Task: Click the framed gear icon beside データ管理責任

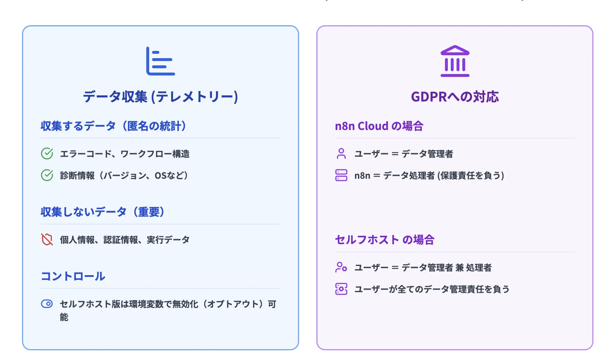Action: (341, 289)
